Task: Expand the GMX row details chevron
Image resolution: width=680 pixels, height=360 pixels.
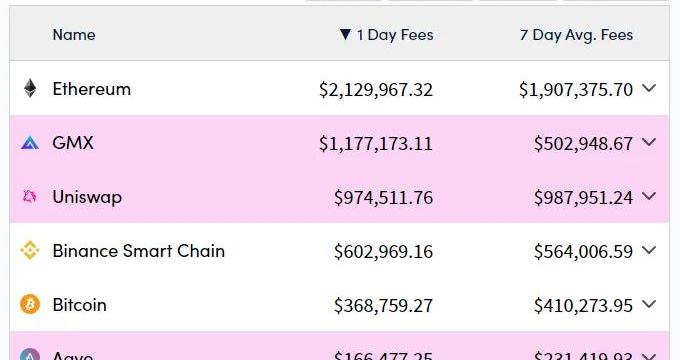Action: (649, 142)
